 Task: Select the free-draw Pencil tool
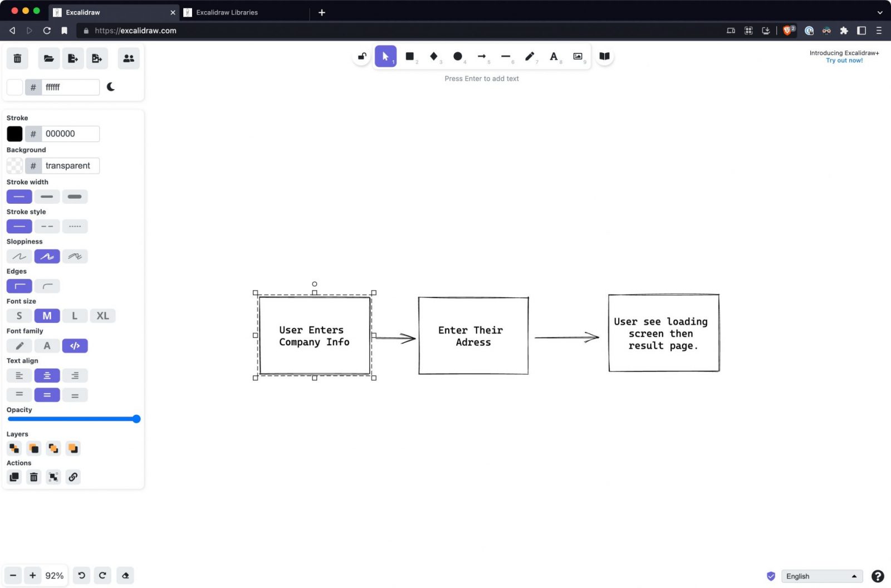[x=530, y=56]
